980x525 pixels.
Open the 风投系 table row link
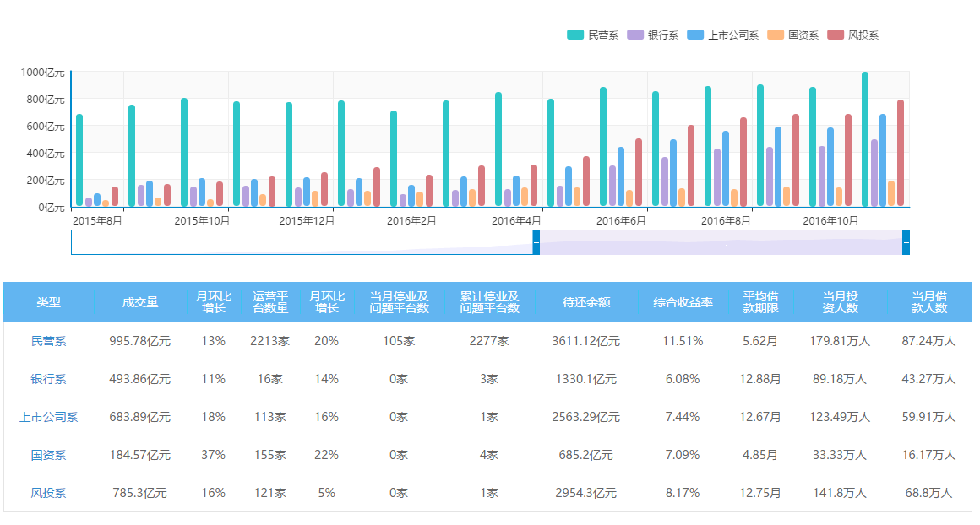click(48, 493)
